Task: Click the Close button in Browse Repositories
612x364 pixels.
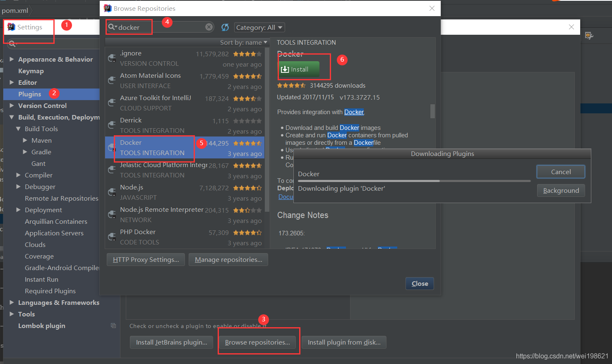Action: pos(420,283)
